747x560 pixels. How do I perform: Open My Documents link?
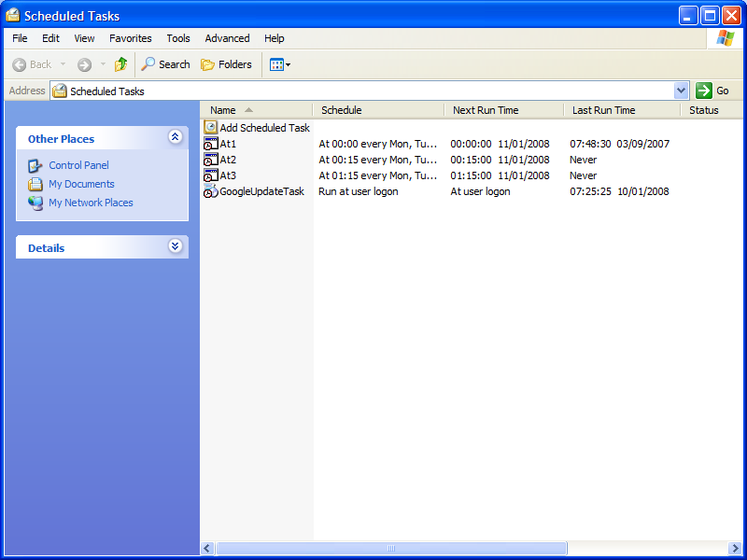point(81,184)
